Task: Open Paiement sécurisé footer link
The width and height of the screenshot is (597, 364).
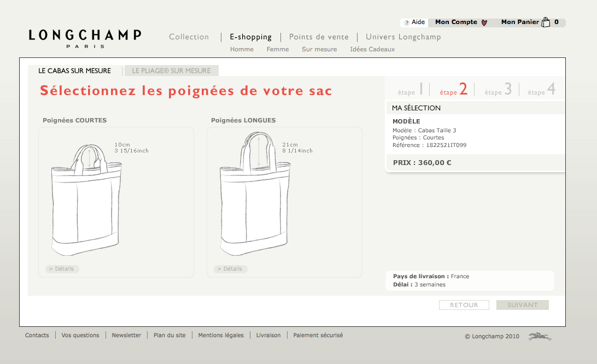Action: click(x=318, y=335)
